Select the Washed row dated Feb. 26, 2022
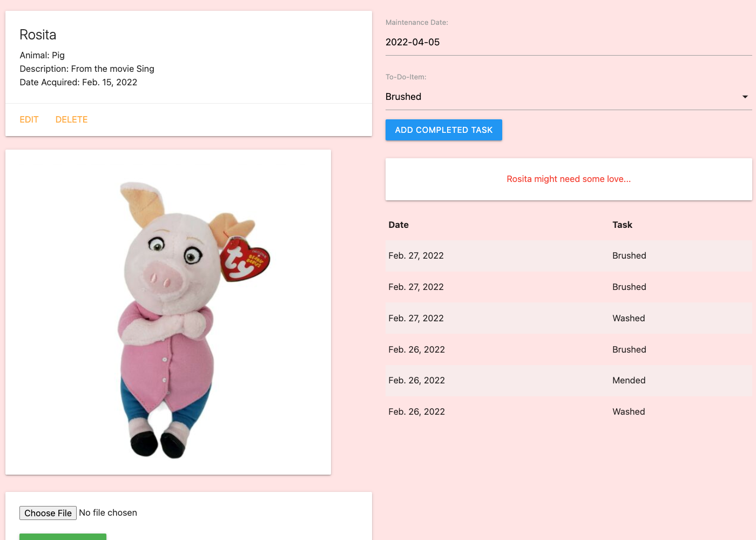 (568, 412)
